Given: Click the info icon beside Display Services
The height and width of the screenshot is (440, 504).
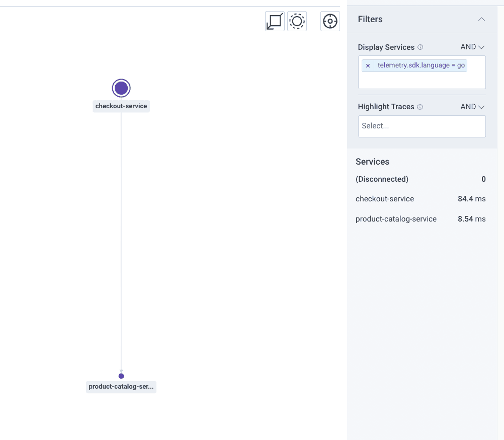Looking at the screenshot, I should pyautogui.click(x=421, y=47).
